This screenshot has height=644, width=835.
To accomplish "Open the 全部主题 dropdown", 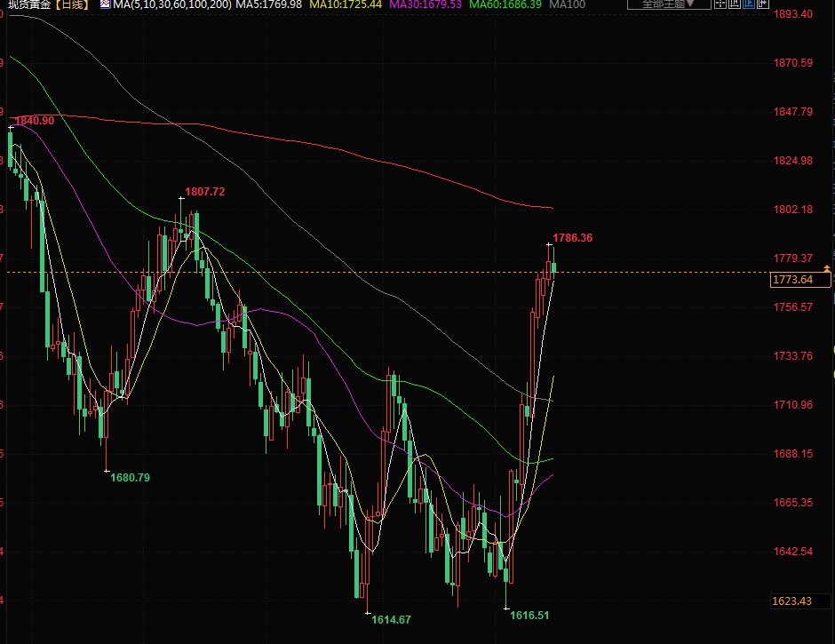I will coord(668,4).
